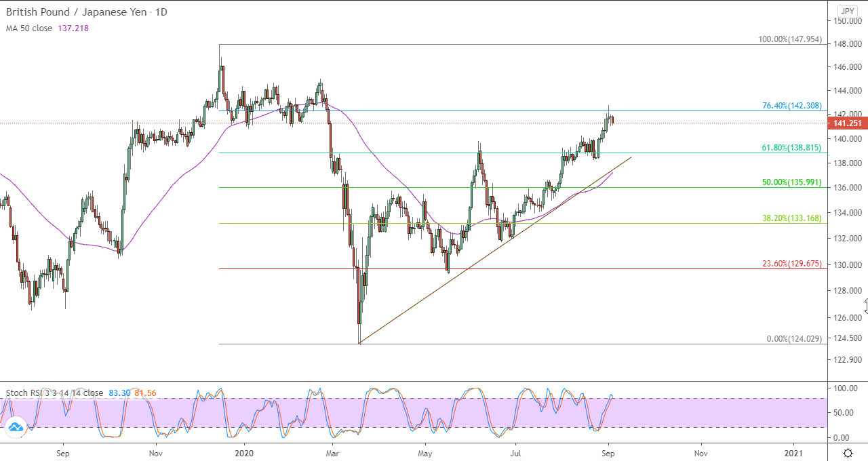Select the 38.20%(133.168) Fibonacci label
This screenshot has width=868, height=461.
(x=792, y=218)
